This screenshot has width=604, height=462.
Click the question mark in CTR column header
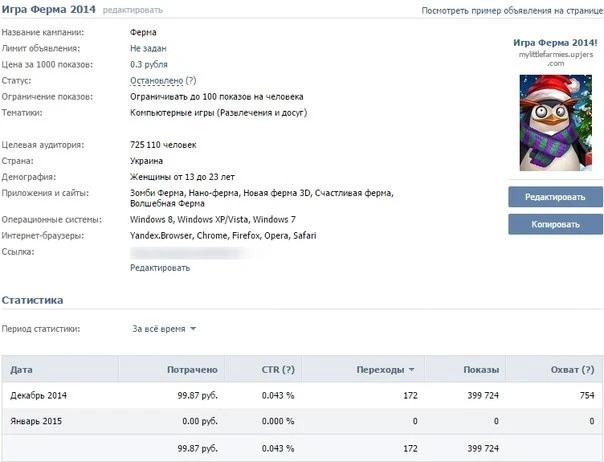[288, 370]
